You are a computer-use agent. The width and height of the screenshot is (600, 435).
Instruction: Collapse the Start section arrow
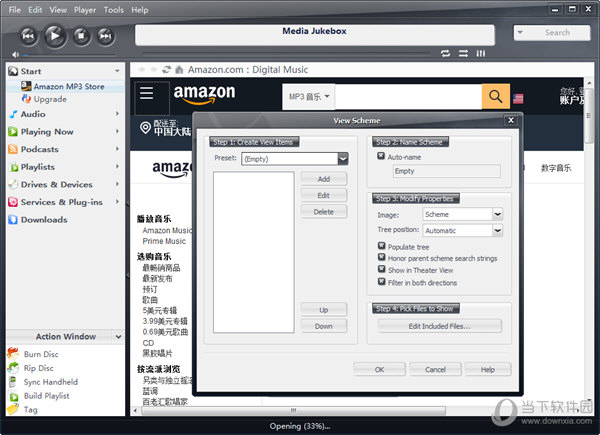click(117, 71)
